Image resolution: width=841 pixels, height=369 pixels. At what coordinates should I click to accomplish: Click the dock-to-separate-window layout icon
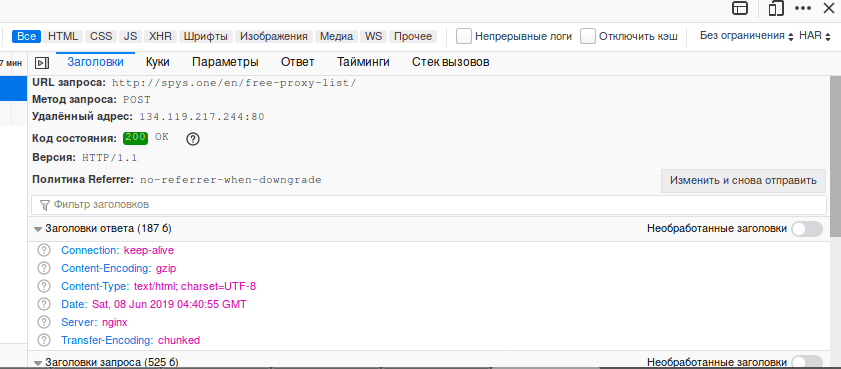point(740,8)
